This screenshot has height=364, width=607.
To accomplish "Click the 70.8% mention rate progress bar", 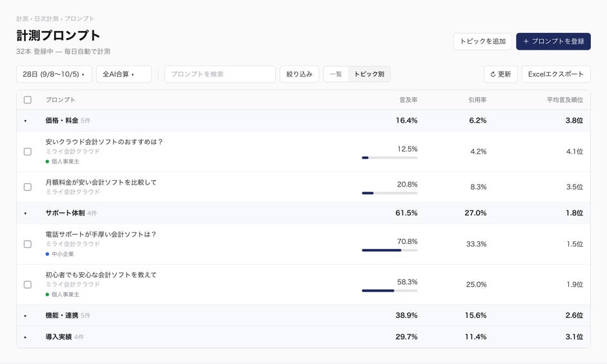I will click(x=389, y=250).
